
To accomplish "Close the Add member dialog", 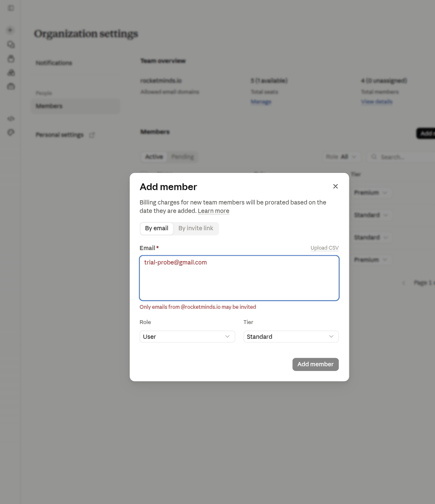I will point(335,186).
